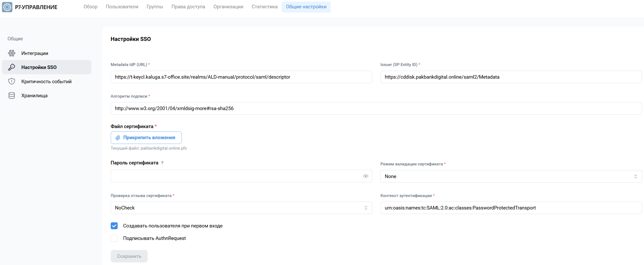Click the shield icon for Критичность событий
This screenshot has height=265, width=644.
12,81
